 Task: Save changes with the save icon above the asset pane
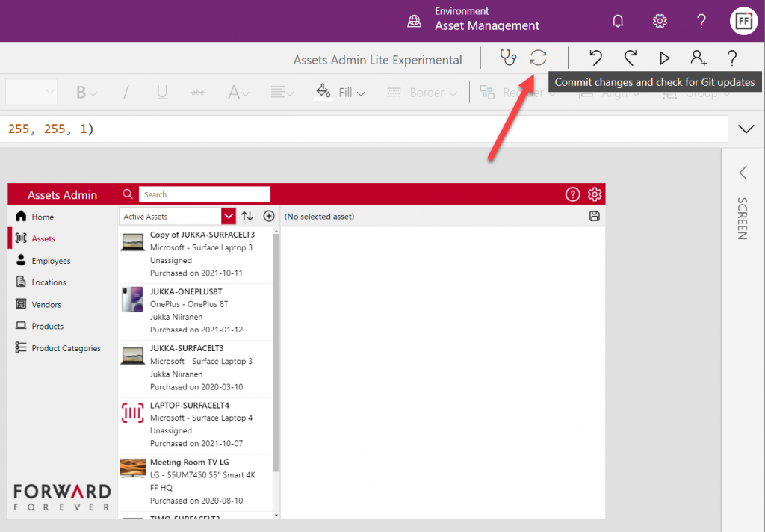595,216
